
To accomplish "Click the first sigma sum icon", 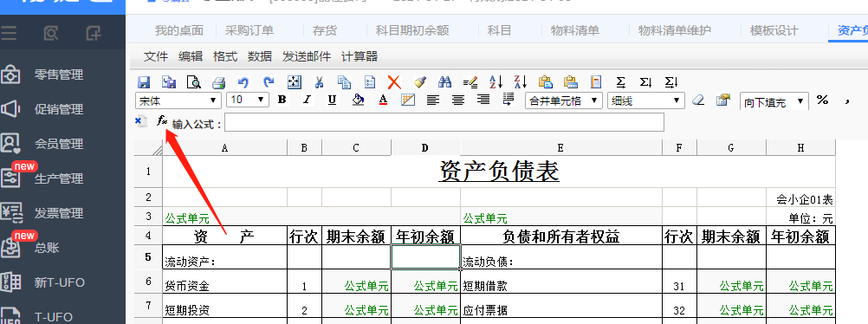I will coord(620,82).
